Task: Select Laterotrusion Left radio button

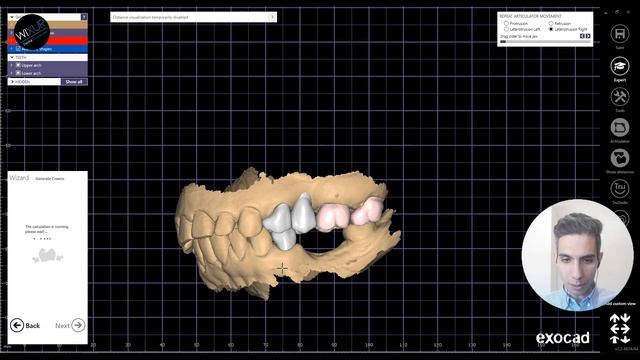Action: (506, 29)
